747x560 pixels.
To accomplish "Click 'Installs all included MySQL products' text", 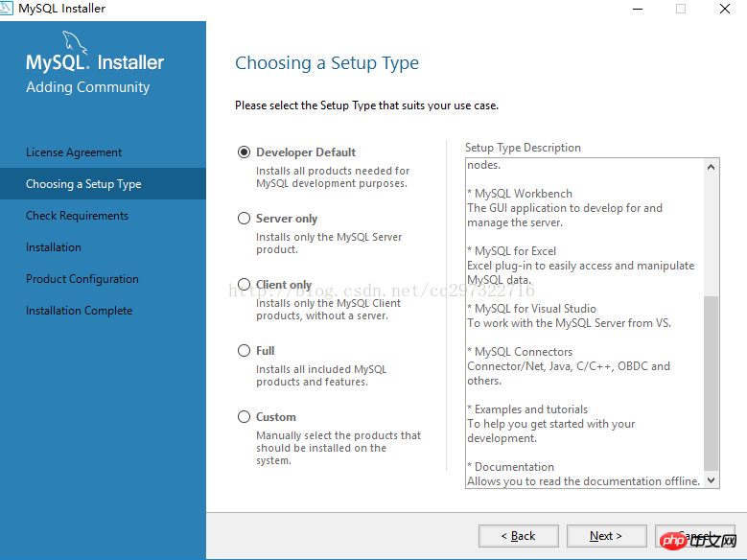I will pyautogui.click(x=321, y=376).
